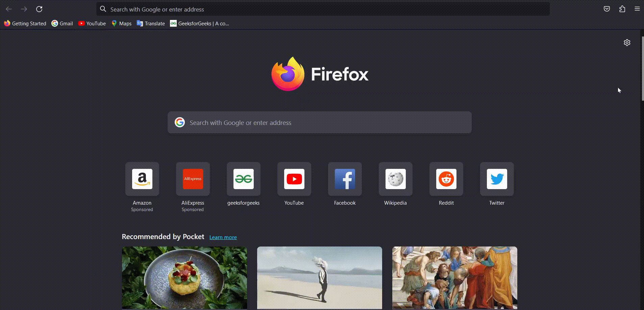Image resolution: width=644 pixels, height=310 pixels.
Task: Open the Save to Pocket button
Action: tap(607, 9)
